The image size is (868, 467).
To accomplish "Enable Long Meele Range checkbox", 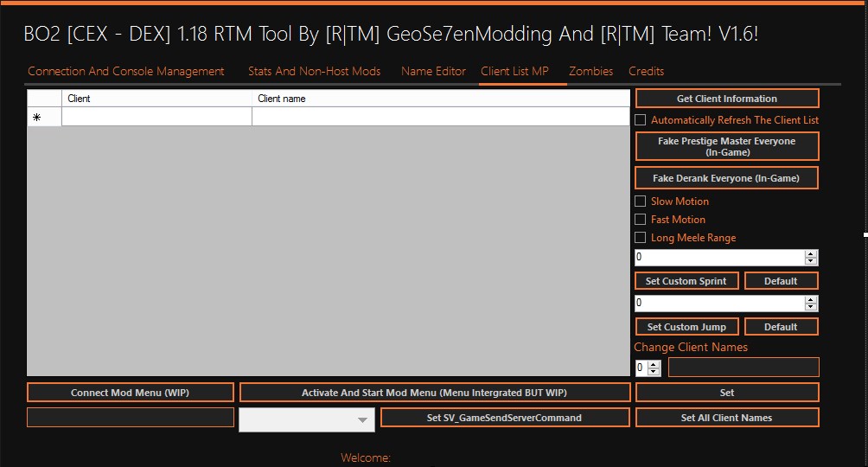I will point(641,238).
